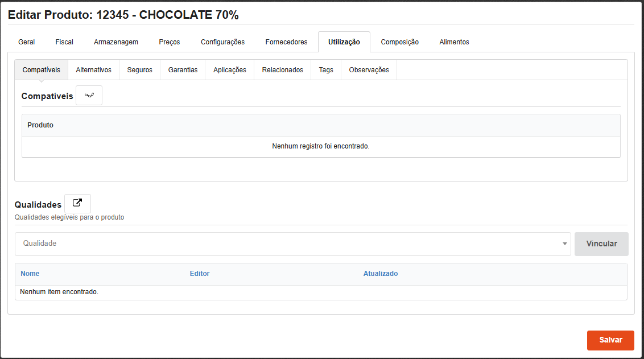Viewport: 644px width, 359px height.
Task: Select the Preços tab
Action: coord(170,42)
